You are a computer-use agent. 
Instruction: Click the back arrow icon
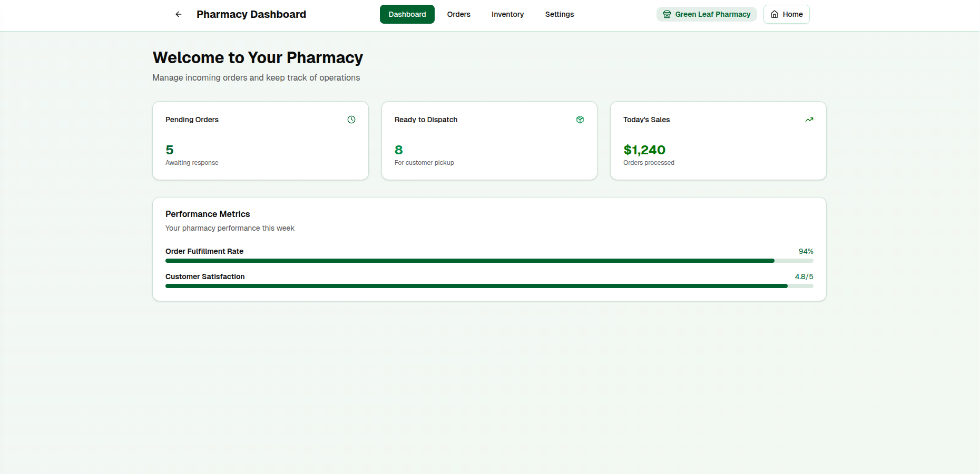coord(179,14)
